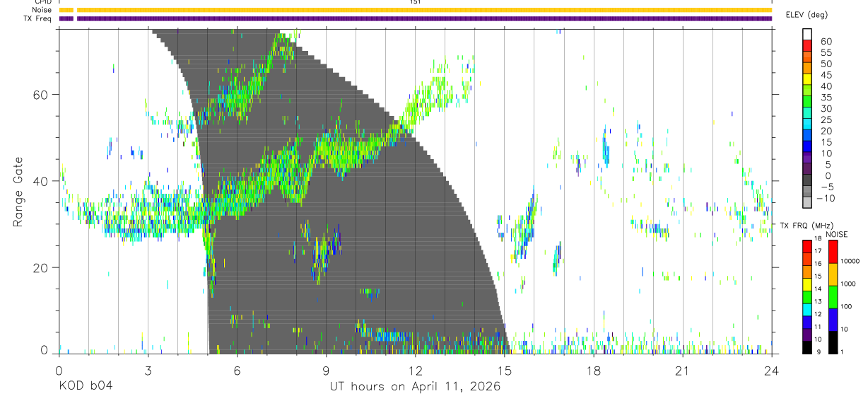
Task: Select the "100" label on NOISE legend
Action: click(x=845, y=308)
